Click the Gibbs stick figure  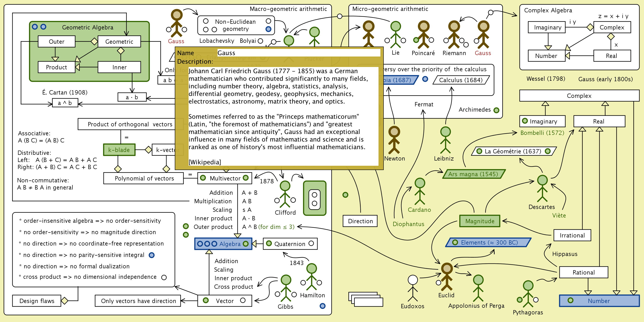tap(285, 288)
